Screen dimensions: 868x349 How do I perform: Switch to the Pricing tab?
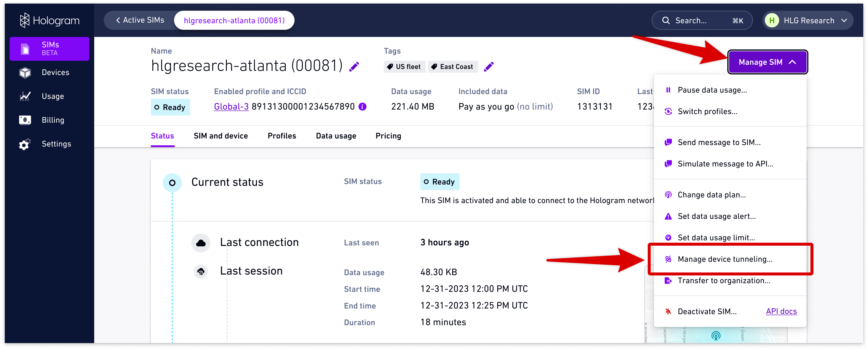388,136
